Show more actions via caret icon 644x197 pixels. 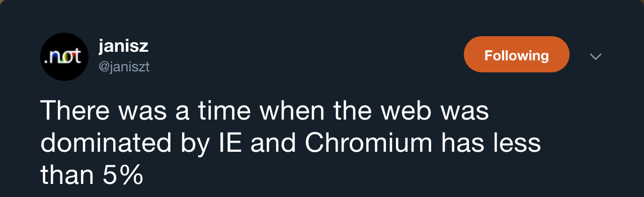pos(596,56)
